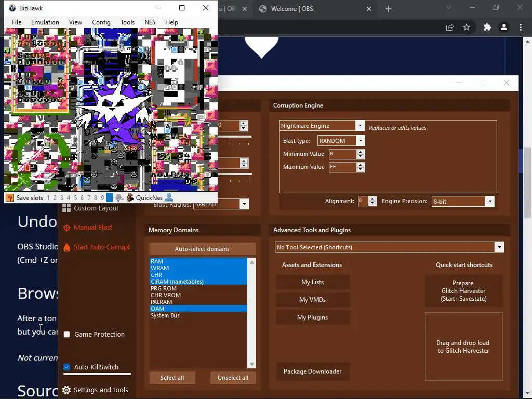Image resolution: width=532 pixels, height=399 pixels.
Task: Open the NES menu in BizHawk
Action: (x=150, y=22)
